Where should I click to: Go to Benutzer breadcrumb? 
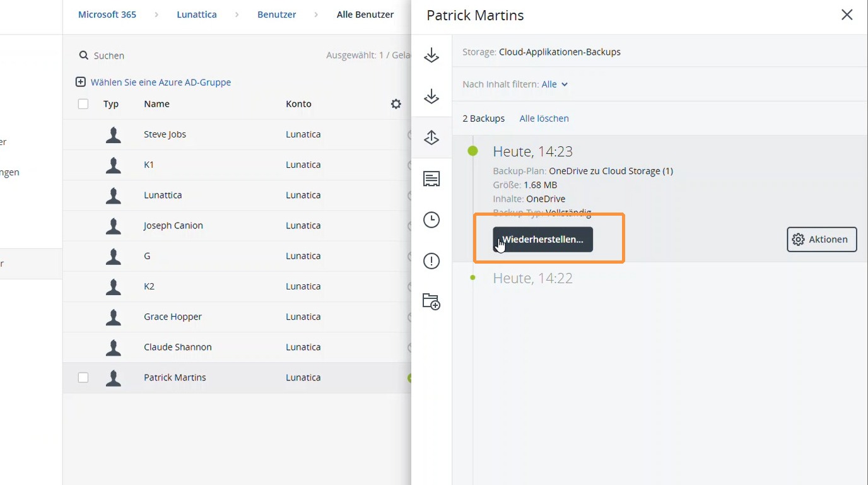pyautogui.click(x=277, y=15)
